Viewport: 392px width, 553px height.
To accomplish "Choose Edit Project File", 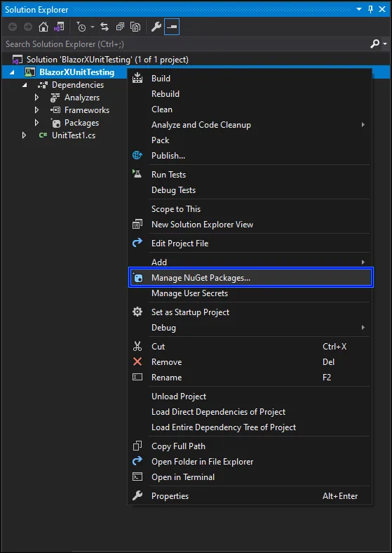I will click(x=250, y=244).
